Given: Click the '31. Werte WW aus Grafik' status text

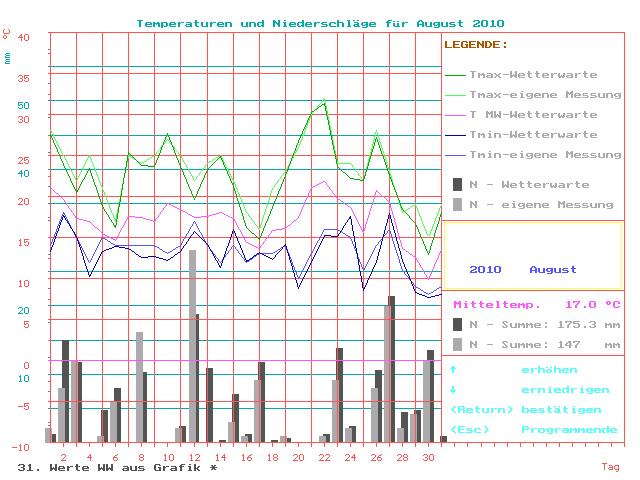Looking at the screenshot, I should (117, 467).
